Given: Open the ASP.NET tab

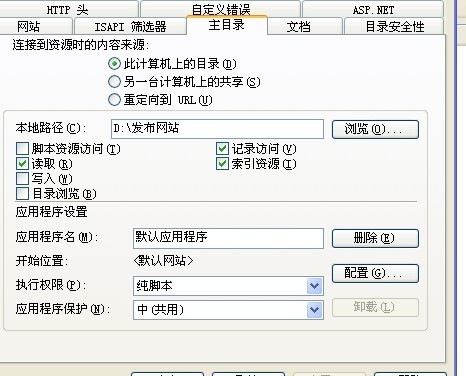Looking at the screenshot, I should [373, 9].
